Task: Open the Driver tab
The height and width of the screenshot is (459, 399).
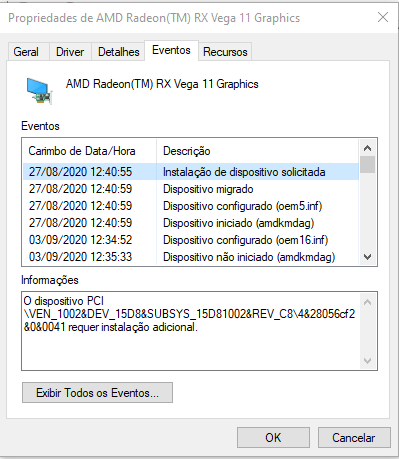Action: (70, 52)
